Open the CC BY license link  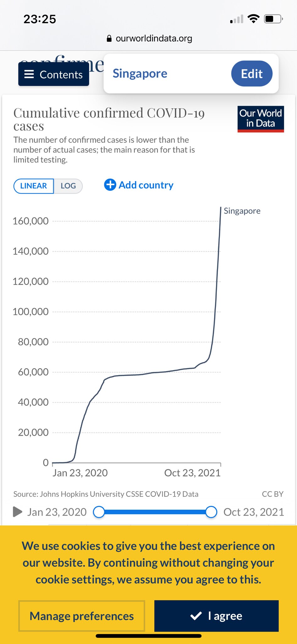[x=273, y=494]
